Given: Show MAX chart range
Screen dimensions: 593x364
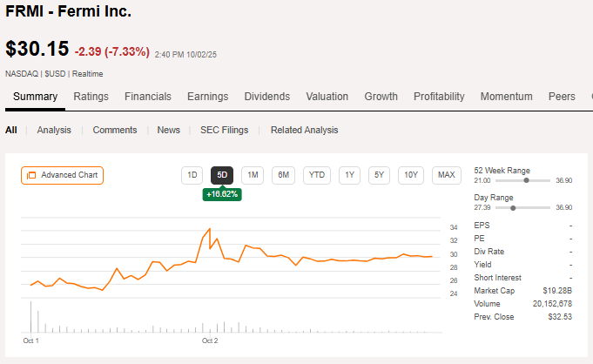Looking at the screenshot, I should 447,175.
